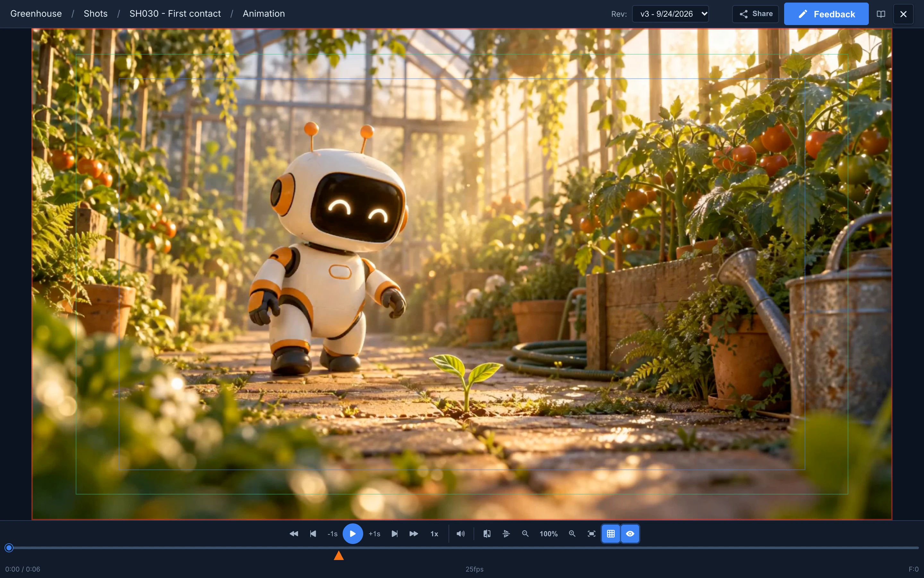
Task: Toggle overlay visibility with eye icon
Action: tap(630, 534)
